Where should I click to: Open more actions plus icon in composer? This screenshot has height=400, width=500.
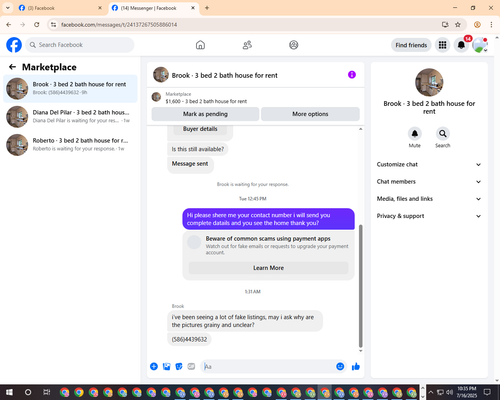(x=154, y=366)
